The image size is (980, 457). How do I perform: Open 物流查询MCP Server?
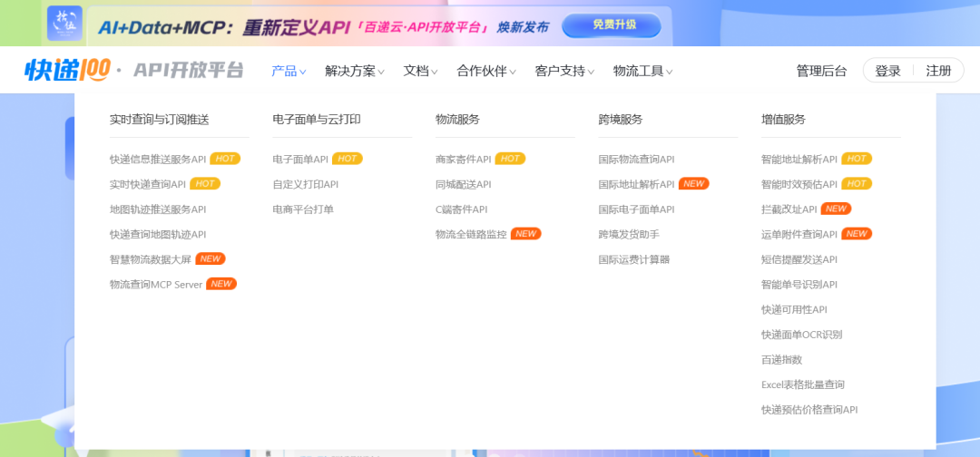[156, 284]
